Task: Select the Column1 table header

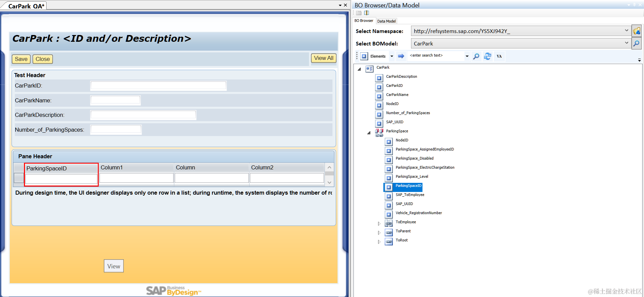Action: (137, 167)
